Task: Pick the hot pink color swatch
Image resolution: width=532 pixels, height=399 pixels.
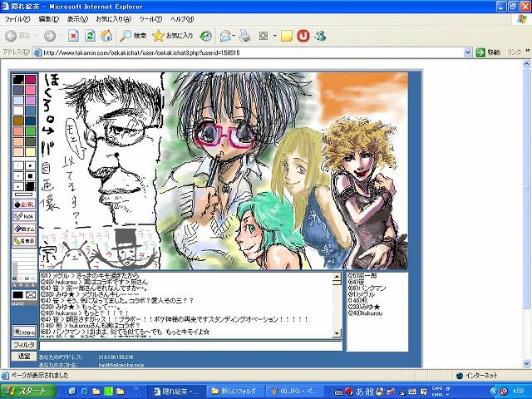Action: tap(30, 90)
